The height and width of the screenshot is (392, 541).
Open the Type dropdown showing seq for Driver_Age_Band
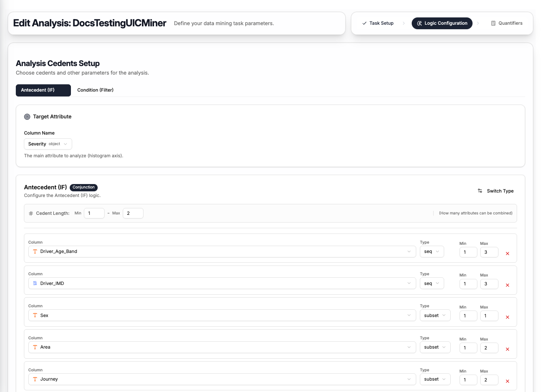[432, 251]
